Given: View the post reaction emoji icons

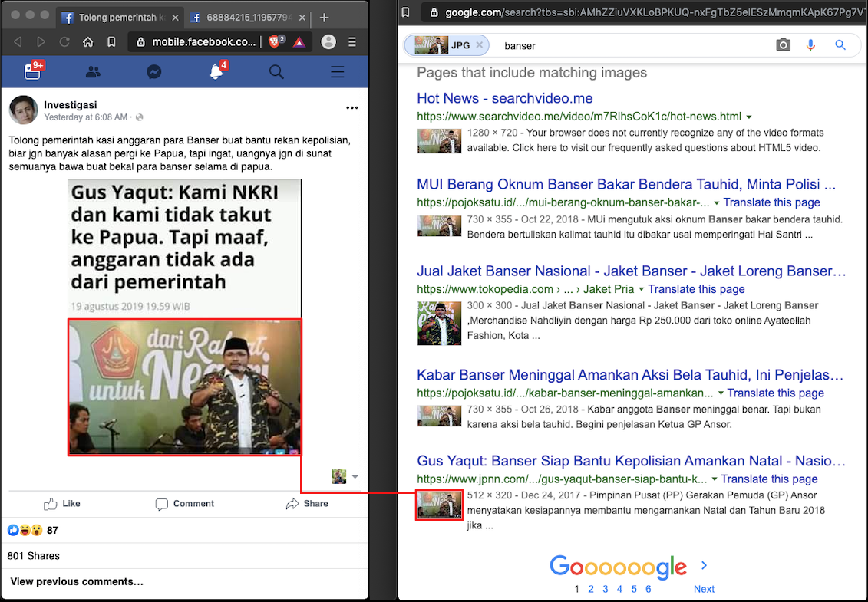Looking at the screenshot, I should pyautogui.click(x=25, y=530).
